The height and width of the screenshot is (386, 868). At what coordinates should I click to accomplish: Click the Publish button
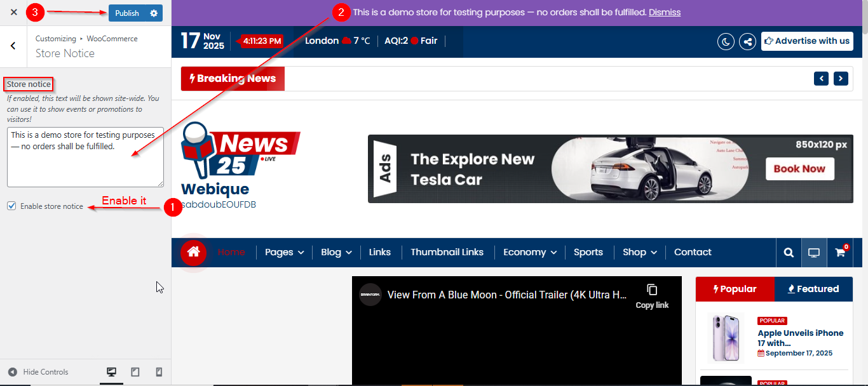127,13
